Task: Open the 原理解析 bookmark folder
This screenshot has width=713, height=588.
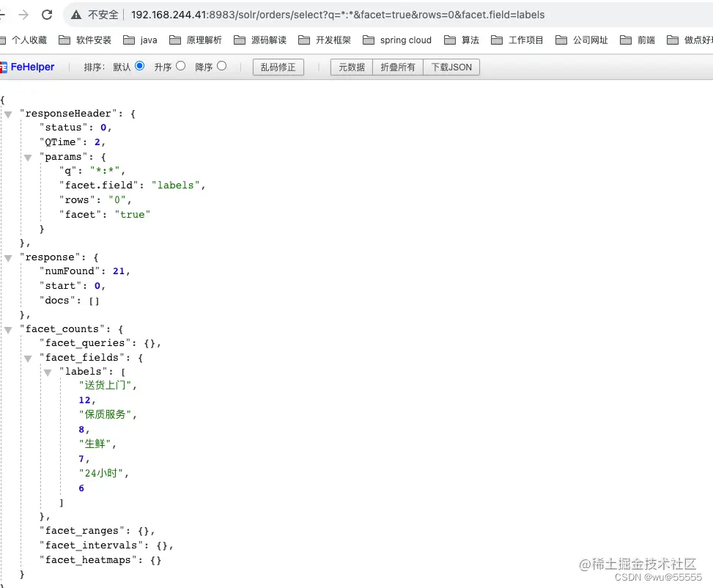Action: click(196, 40)
